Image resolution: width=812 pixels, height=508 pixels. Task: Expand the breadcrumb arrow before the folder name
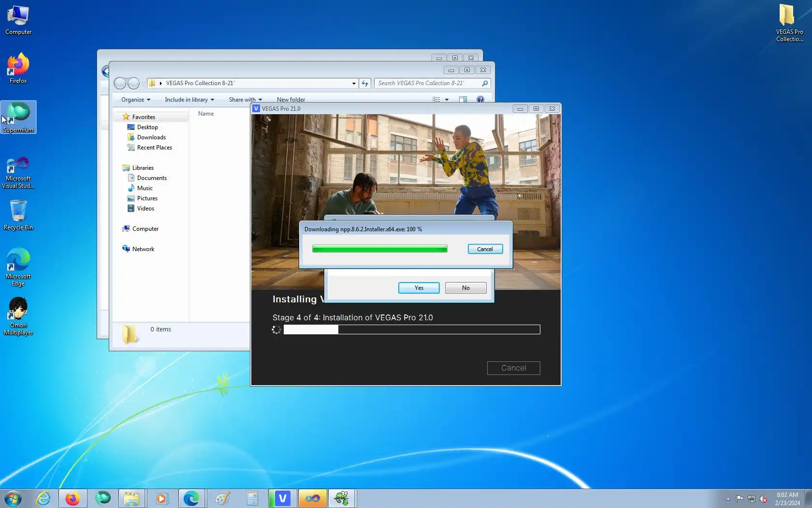pyautogui.click(x=161, y=83)
